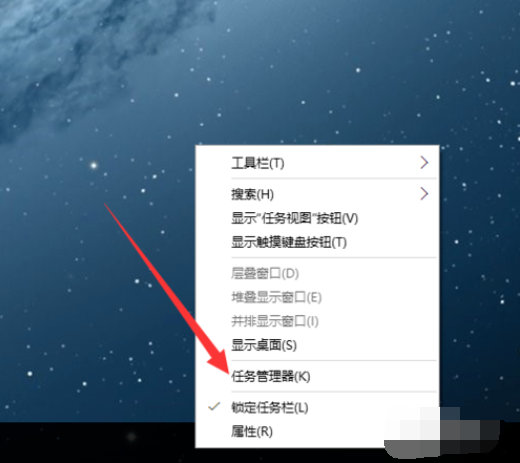Choose 显示桌面(S) from the context menu

point(317,345)
